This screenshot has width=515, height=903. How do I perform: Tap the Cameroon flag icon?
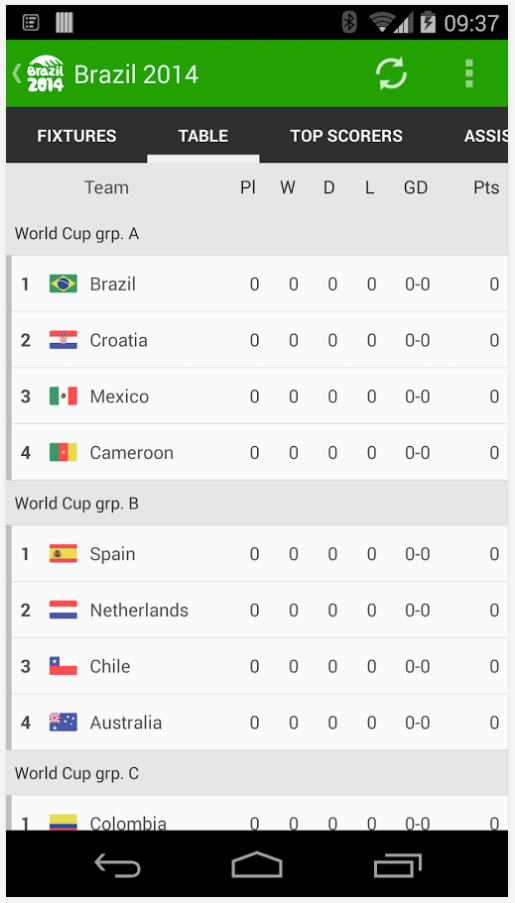tap(63, 453)
